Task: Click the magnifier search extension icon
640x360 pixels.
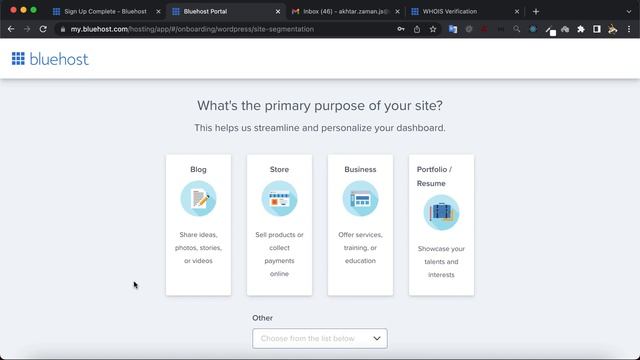Action: click(x=517, y=29)
